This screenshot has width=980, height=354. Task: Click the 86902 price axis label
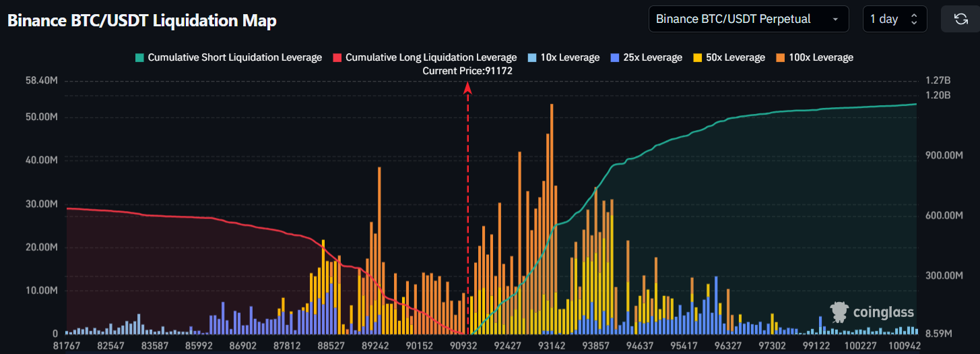coord(242,345)
